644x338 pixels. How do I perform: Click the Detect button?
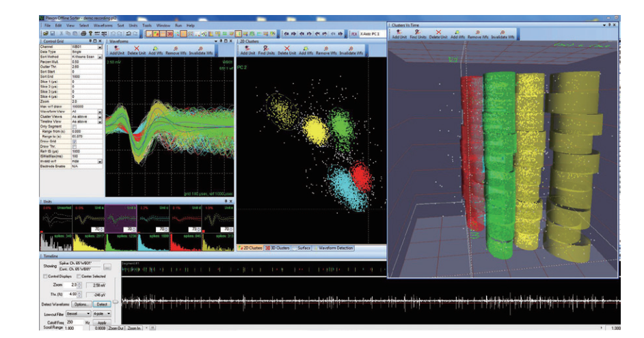click(x=102, y=305)
